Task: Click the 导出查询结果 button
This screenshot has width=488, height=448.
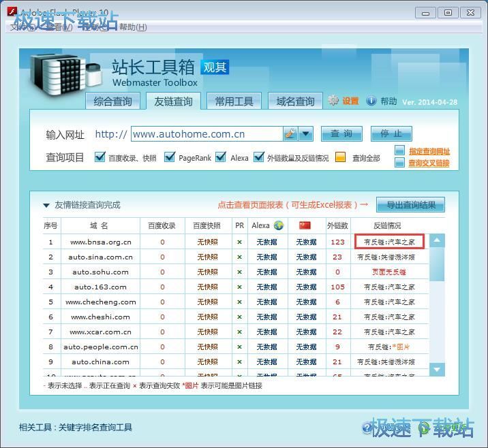Action: pos(410,205)
